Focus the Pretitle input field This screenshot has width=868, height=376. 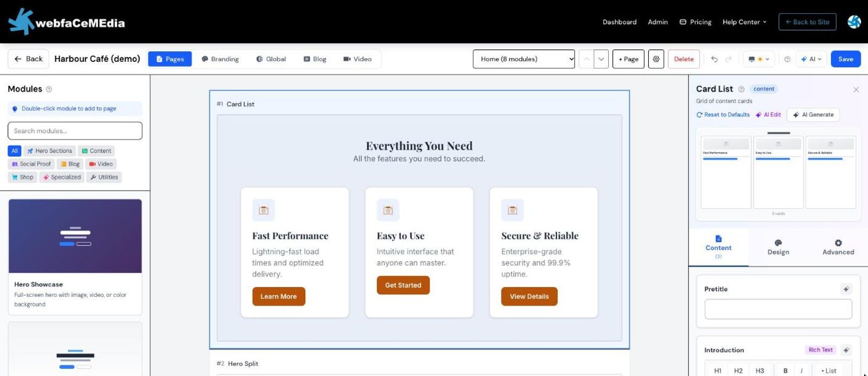pos(778,309)
